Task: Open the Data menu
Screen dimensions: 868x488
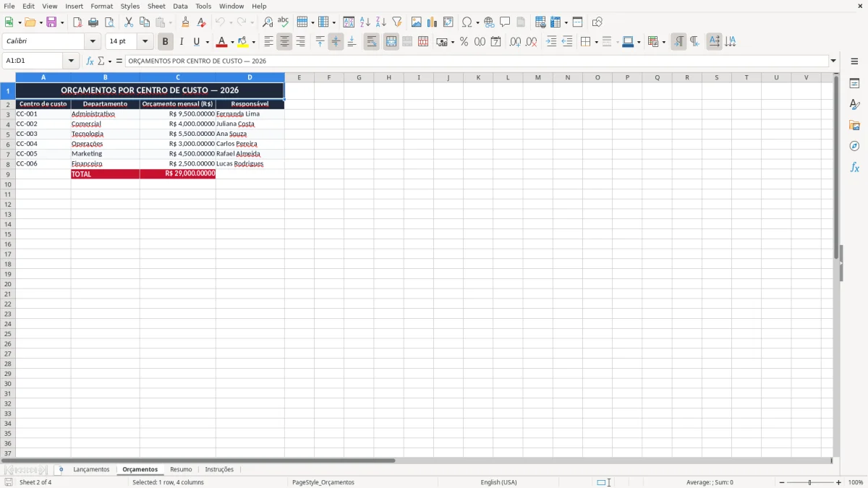Action: 180,6
